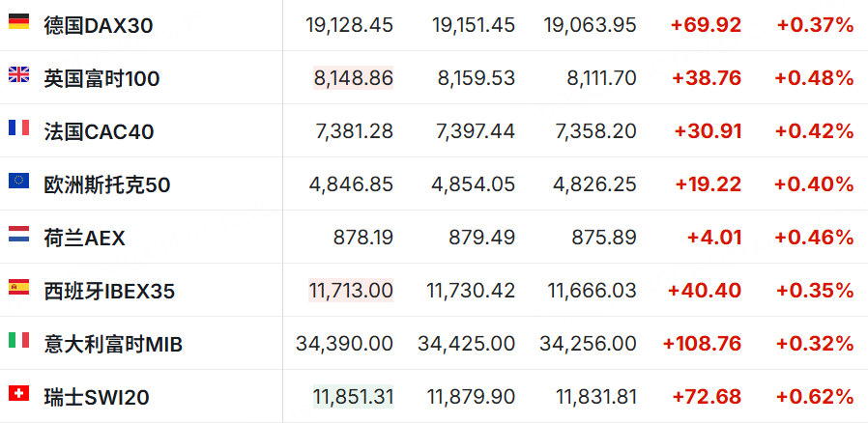Select the green highlighted 11,851.31 cell
The image size is (868, 423).
coord(353,397)
